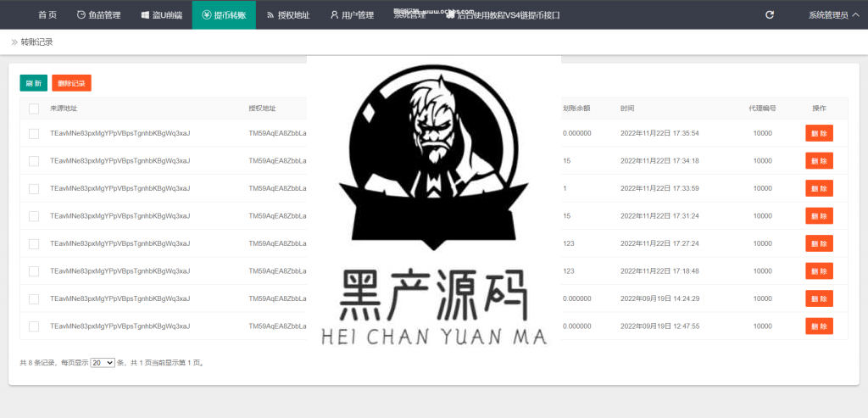The width and height of the screenshot is (868, 418).
Task: Click the user icon beside 用户管理
Action: pos(334,15)
